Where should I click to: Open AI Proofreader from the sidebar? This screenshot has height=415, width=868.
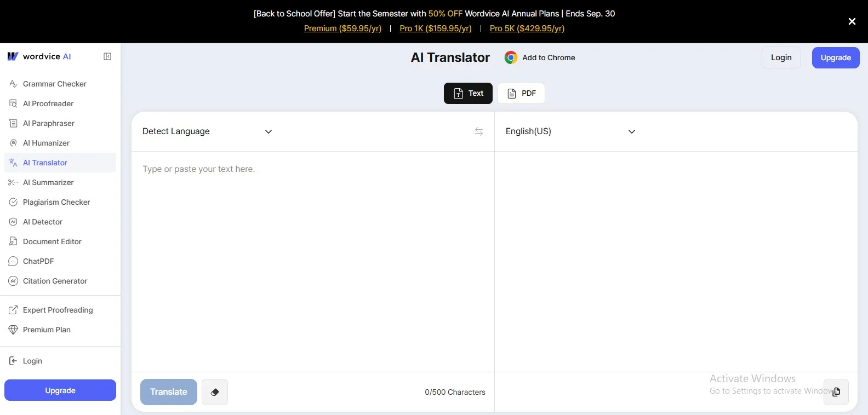[60, 103]
